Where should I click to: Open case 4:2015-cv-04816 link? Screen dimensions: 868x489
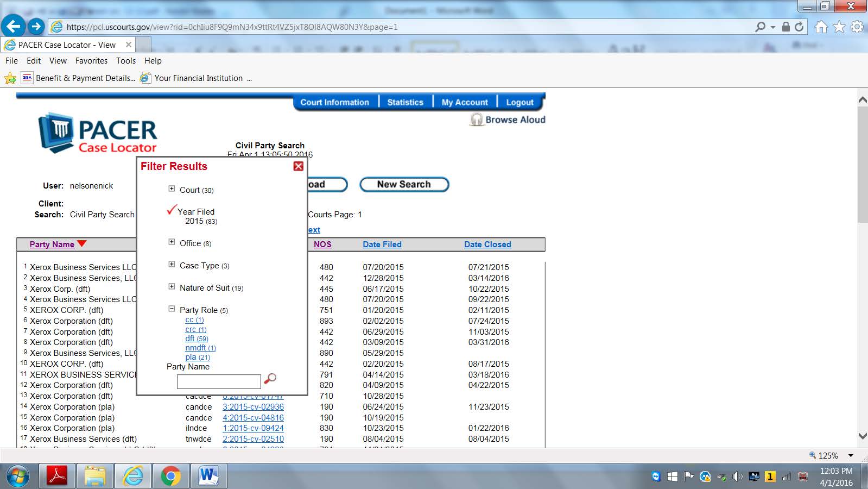(253, 418)
